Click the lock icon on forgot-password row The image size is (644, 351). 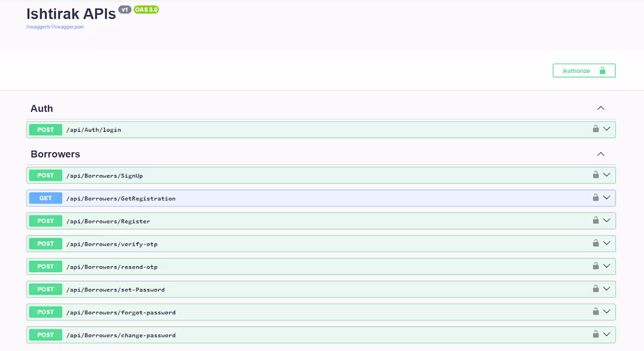tap(595, 312)
